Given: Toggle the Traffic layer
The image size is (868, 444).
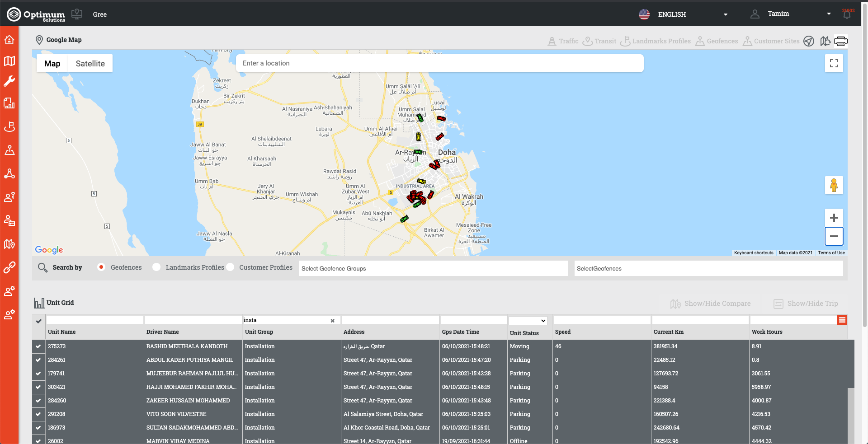Looking at the screenshot, I should coord(563,41).
